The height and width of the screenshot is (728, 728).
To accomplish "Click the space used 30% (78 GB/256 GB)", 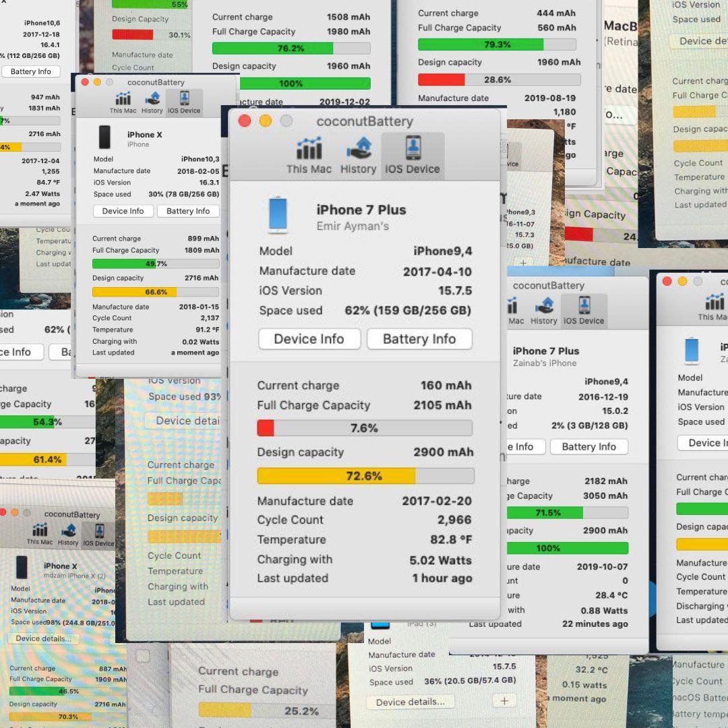I will pos(184,194).
